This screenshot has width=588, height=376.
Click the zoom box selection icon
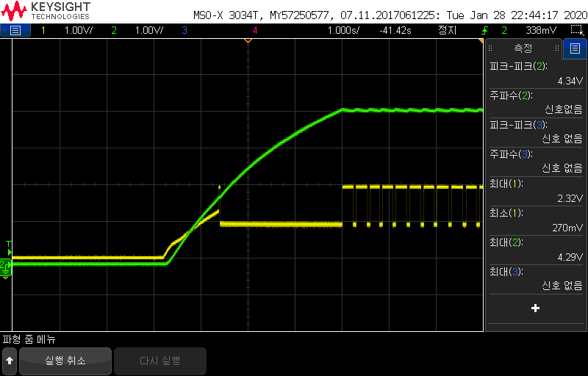[576, 30]
